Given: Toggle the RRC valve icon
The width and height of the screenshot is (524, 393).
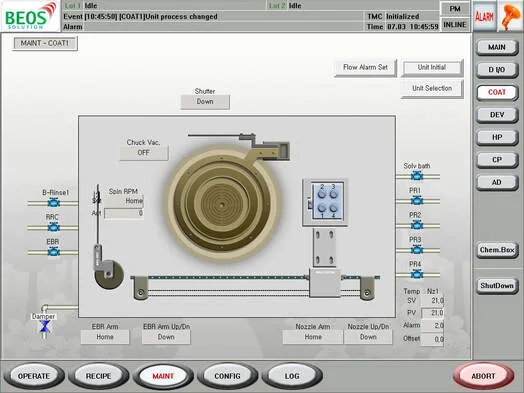Looking at the screenshot, I should [53, 227].
